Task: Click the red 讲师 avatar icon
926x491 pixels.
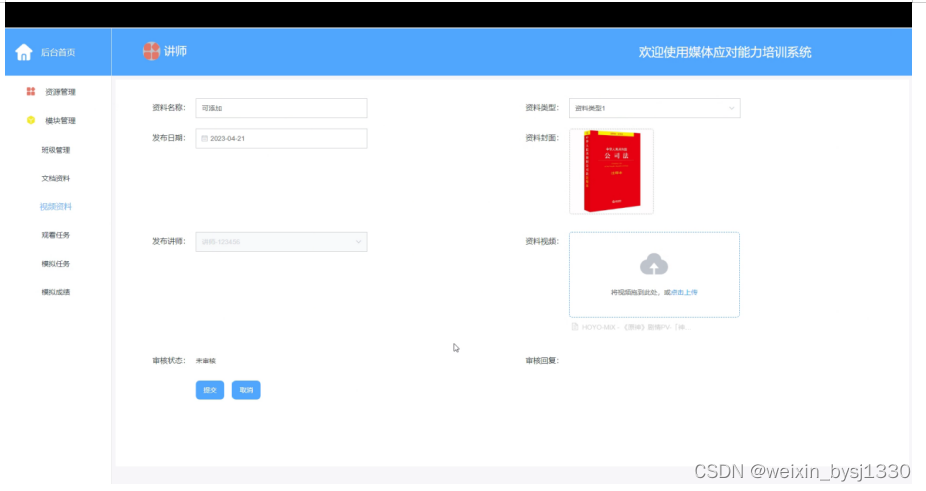Action: tap(151, 51)
